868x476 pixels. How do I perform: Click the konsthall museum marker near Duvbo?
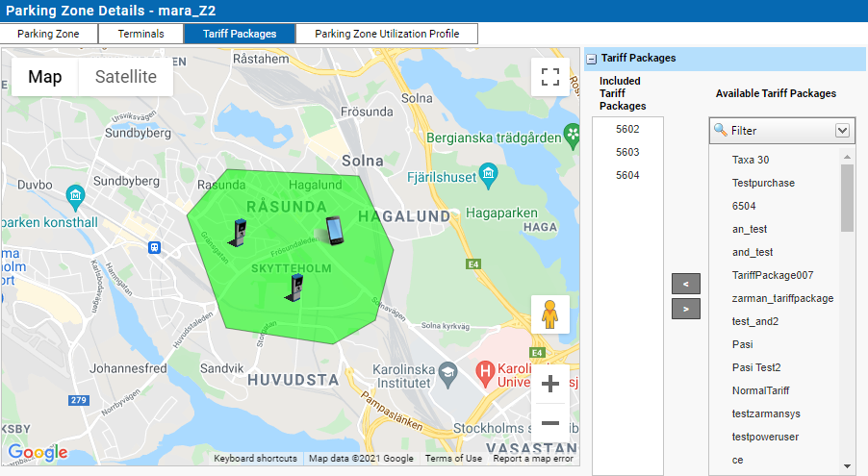(x=75, y=197)
